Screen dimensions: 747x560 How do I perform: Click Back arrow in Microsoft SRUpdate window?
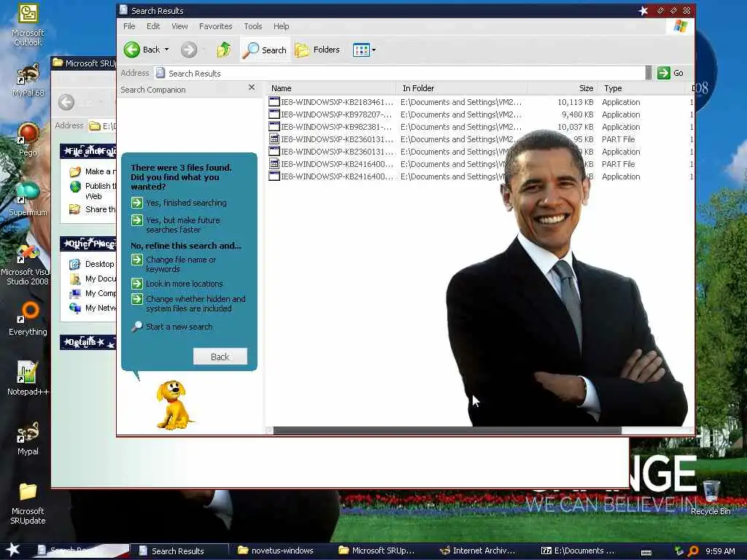66,102
